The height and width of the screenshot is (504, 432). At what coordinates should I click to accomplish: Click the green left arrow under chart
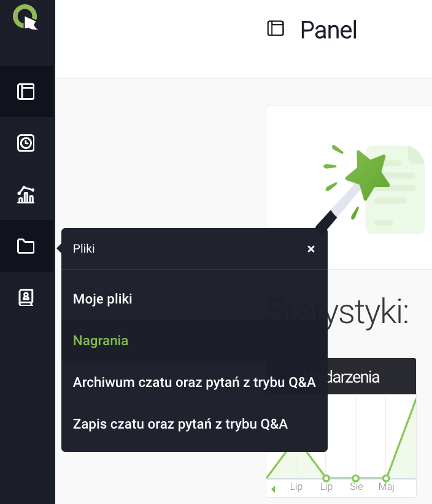pyautogui.click(x=273, y=489)
